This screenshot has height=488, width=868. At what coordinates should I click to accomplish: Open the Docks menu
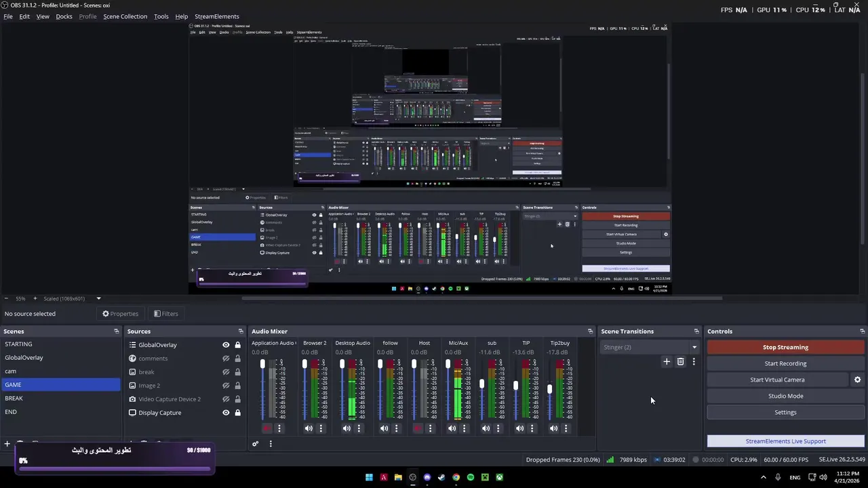(x=64, y=16)
